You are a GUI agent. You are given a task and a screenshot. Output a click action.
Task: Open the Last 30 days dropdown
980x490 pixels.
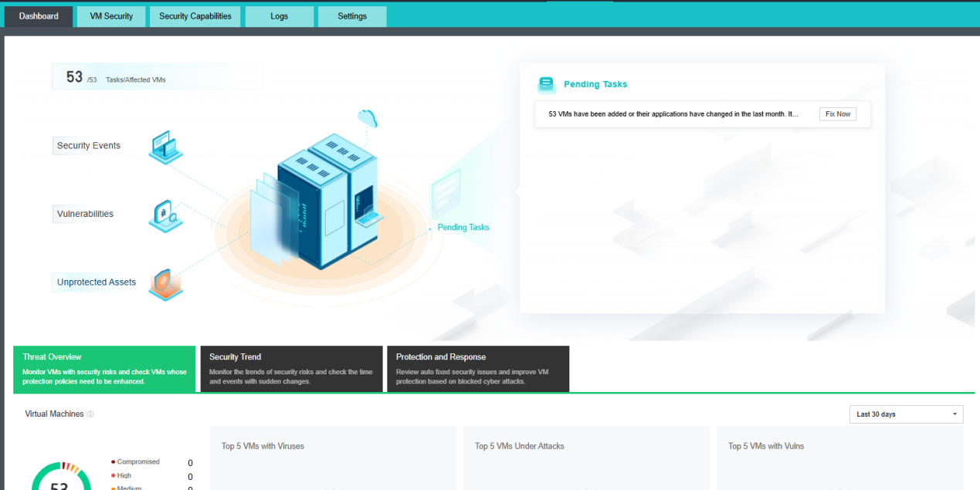tap(906, 414)
